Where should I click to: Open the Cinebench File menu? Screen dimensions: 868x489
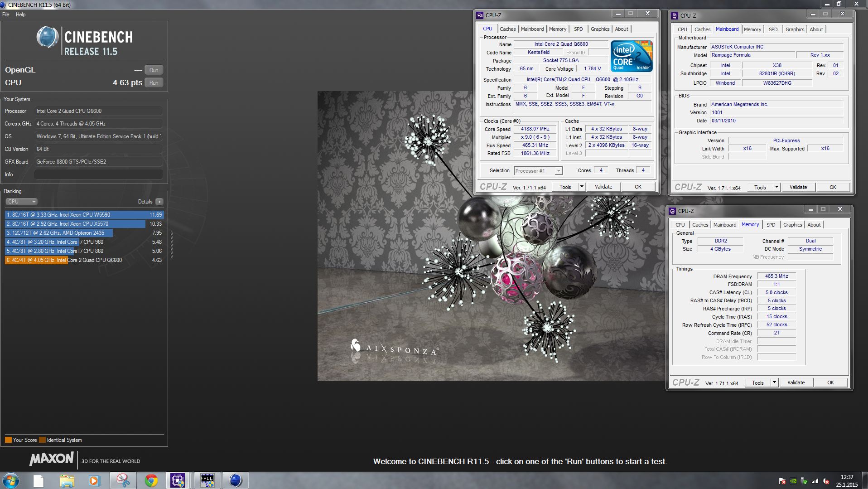coord(6,15)
